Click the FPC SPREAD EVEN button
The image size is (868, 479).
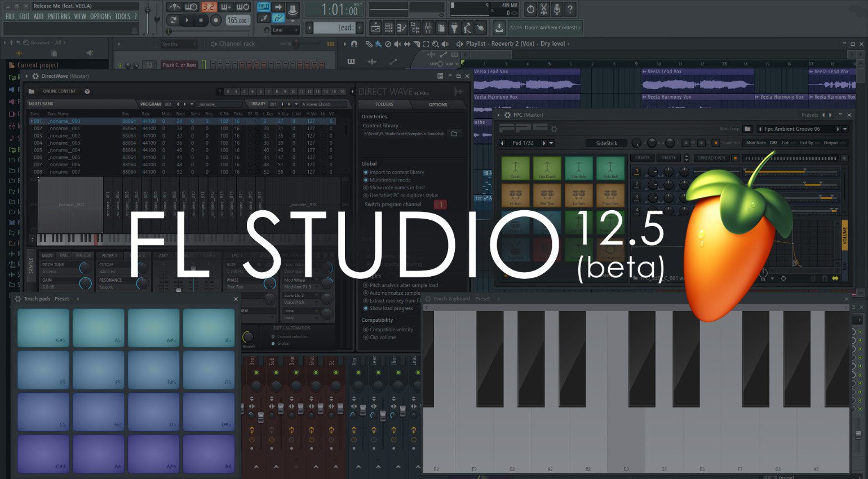712,158
